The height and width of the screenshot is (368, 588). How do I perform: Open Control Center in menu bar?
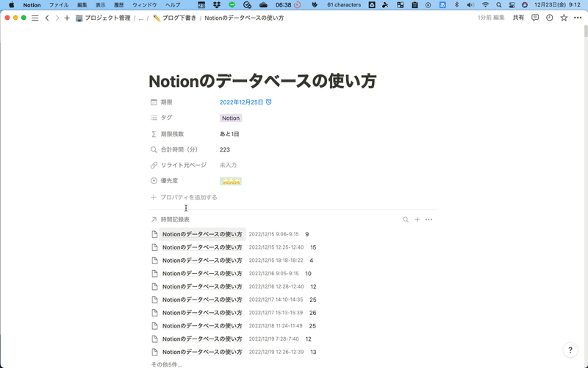point(512,5)
